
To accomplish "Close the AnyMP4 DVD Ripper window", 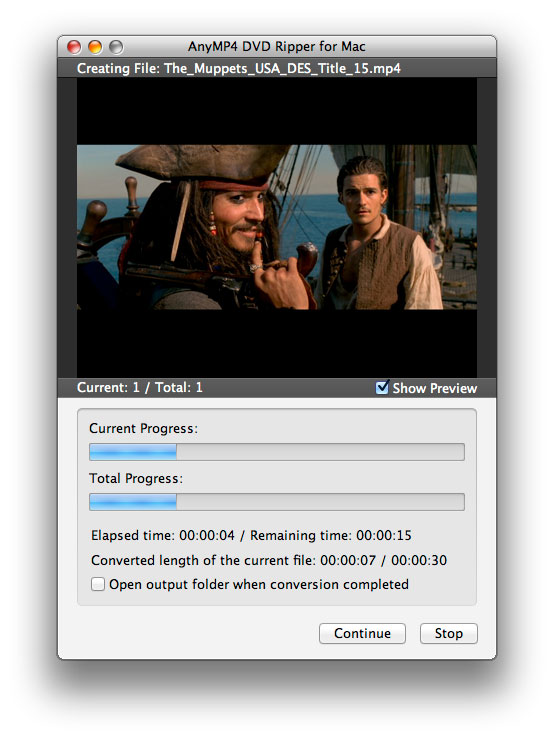I will coord(74,47).
